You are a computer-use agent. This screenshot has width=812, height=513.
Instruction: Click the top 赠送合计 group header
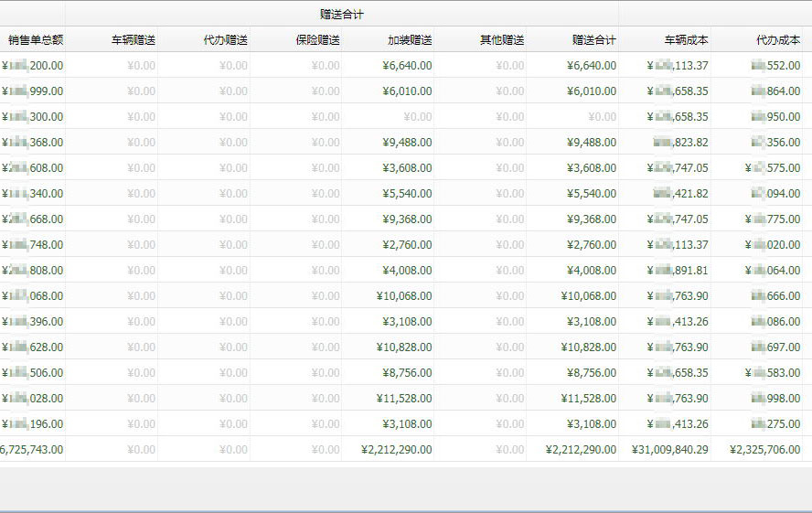click(342, 15)
